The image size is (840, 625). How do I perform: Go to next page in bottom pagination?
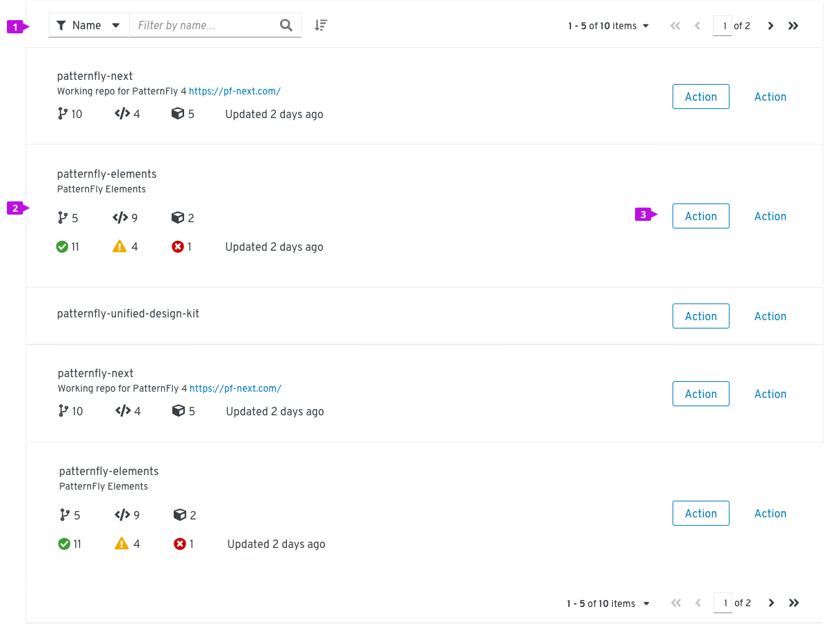tap(771, 603)
